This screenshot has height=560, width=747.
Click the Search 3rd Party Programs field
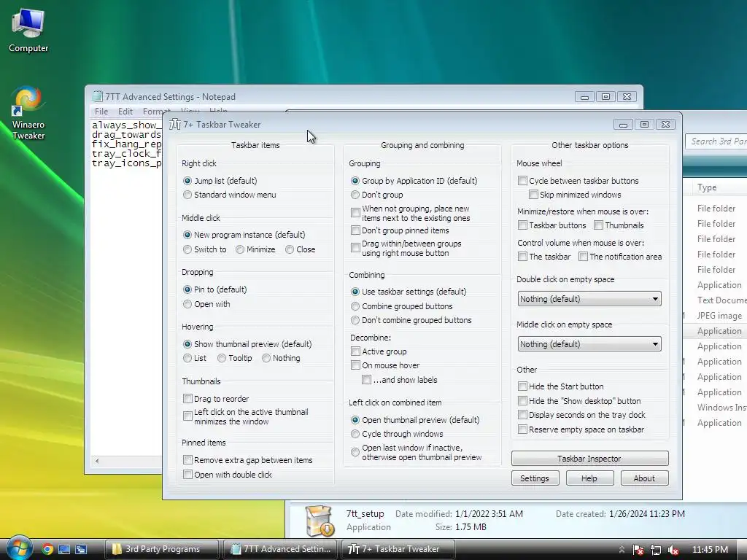pos(716,141)
